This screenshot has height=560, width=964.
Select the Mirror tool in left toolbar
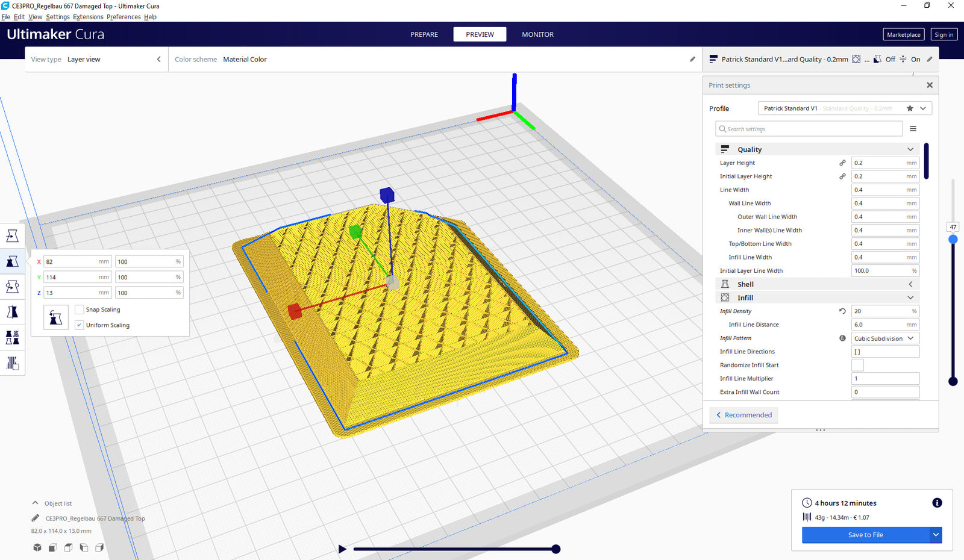pyautogui.click(x=12, y=312)
